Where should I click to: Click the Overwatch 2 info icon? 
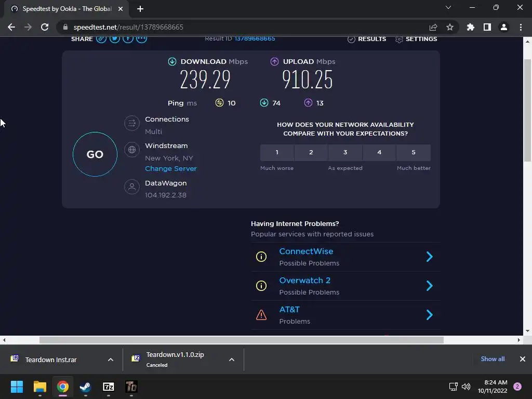(x=261, y=286)
